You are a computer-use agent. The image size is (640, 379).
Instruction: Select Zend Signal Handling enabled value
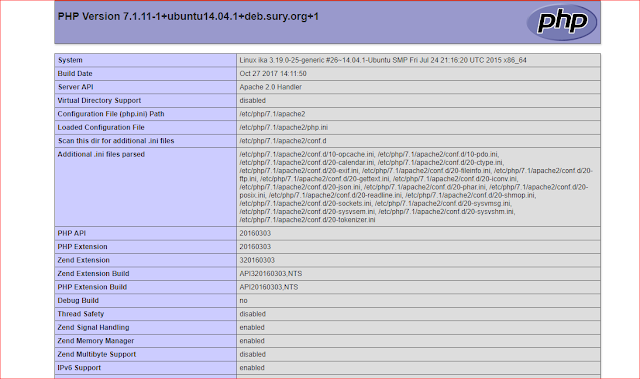tap(252, 328)
